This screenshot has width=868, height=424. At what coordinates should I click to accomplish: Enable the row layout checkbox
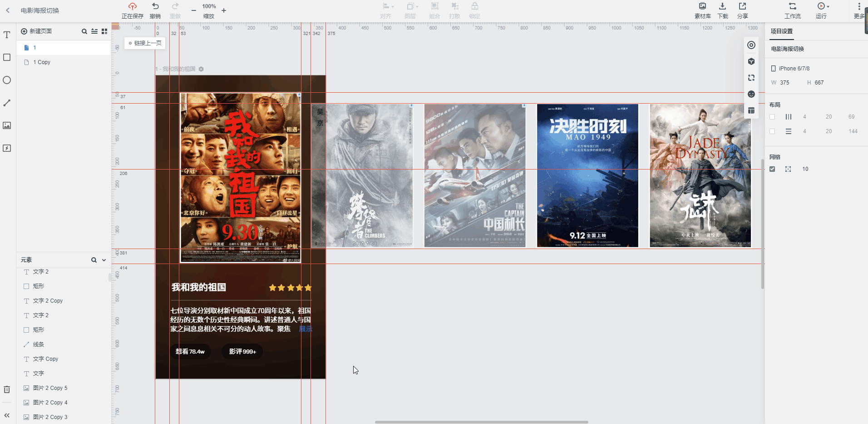pos(772,131)
